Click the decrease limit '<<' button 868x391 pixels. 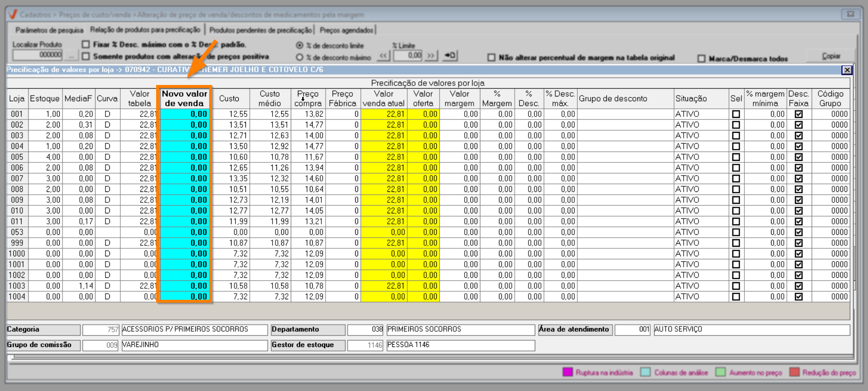tap(383, 56)
